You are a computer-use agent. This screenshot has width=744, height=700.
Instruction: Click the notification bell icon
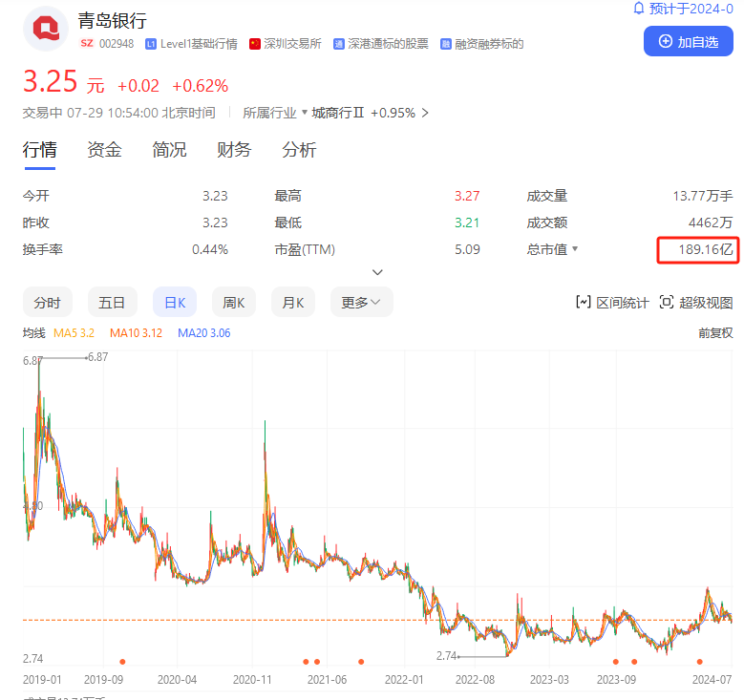tap(639, 8)
